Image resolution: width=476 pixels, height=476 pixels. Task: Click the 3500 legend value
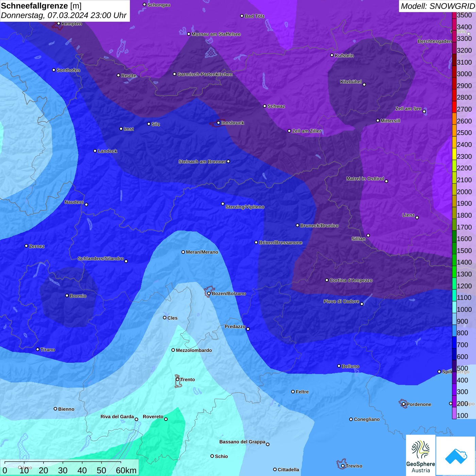tap(464, 15)
